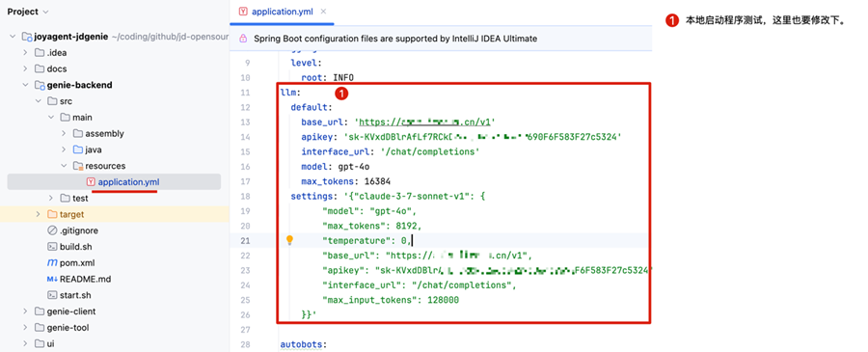868x352 pixels.
Task: Expand the target folder
Action: [38, 214]
